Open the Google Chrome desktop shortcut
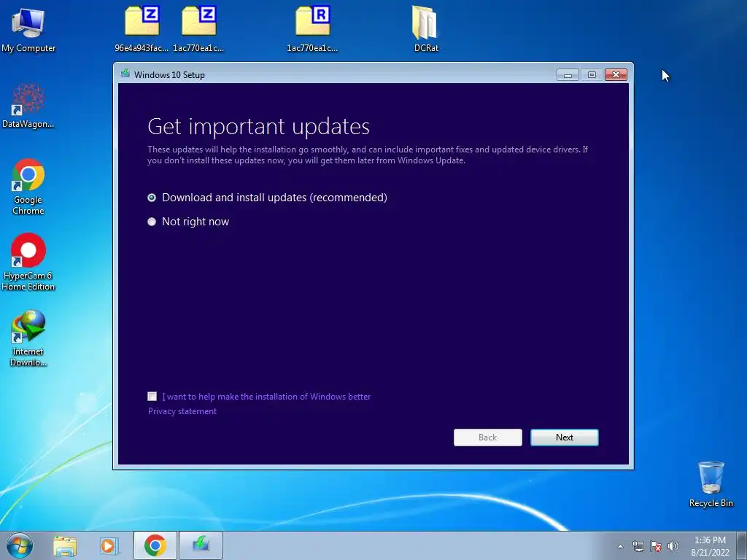Screen dimensions: 747x560 click(28, 186)
